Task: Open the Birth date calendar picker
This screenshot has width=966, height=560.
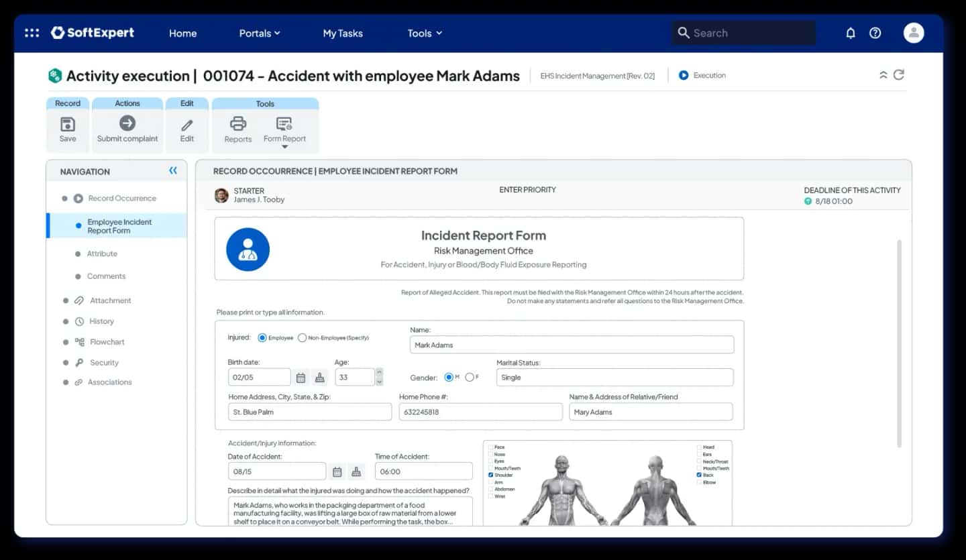Action: click(301, 378)
